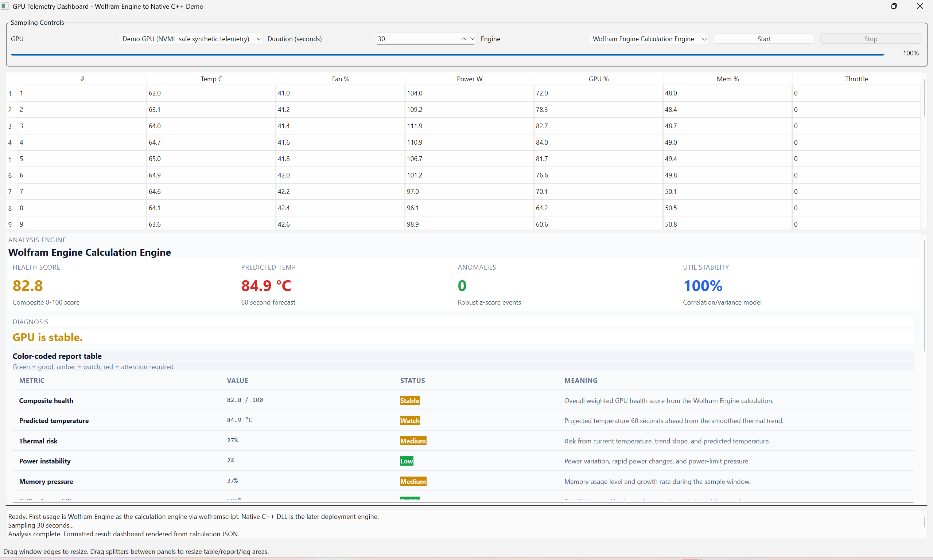933x560 pixels.
Task: Open the Engine selection dropdown
Action: [649, 39]
